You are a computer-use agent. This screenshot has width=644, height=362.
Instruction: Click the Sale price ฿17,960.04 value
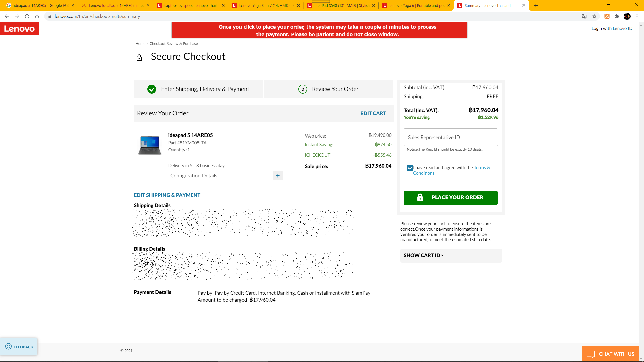pos(378,166)
